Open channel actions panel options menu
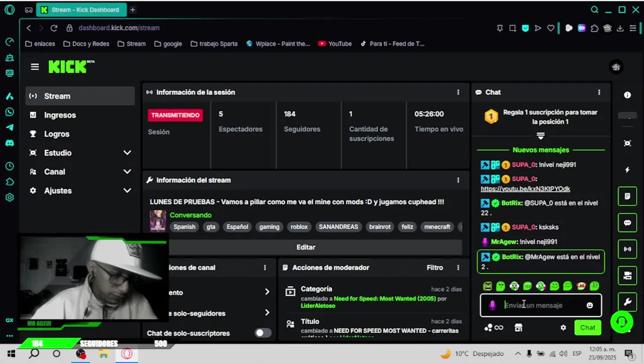644x363 pixels. pos(265,268)
